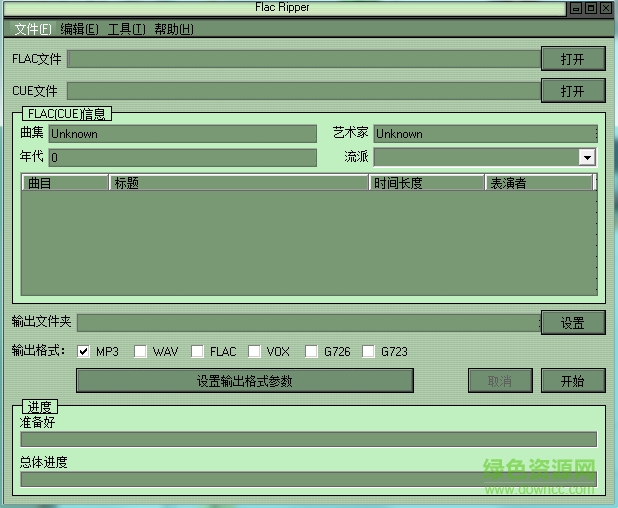Open the 编辑(E) menu
618x508 pixels.
click(x=79, y=29)
